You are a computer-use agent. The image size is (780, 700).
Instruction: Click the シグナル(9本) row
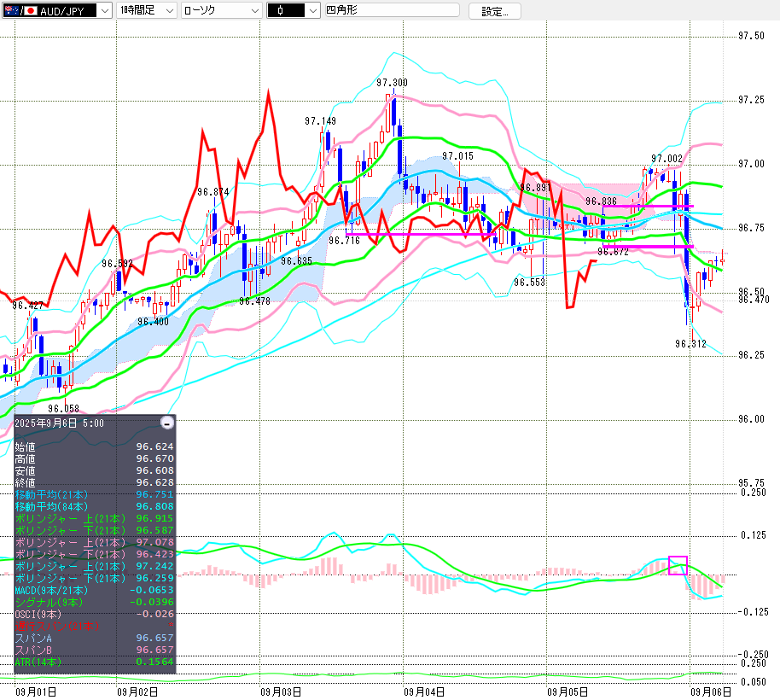(x=95, y=602)
